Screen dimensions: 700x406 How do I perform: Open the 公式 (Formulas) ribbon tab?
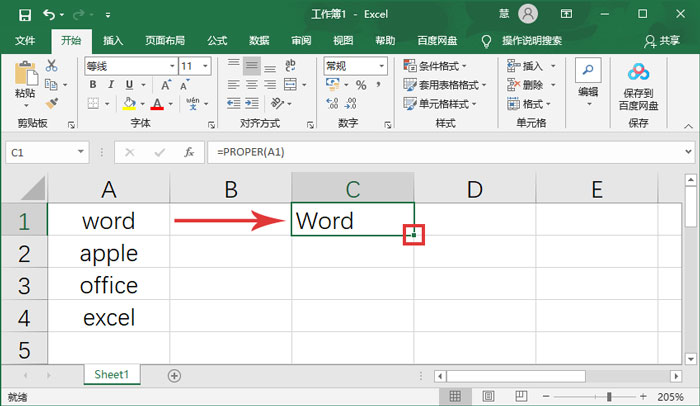tap(216, 40)
